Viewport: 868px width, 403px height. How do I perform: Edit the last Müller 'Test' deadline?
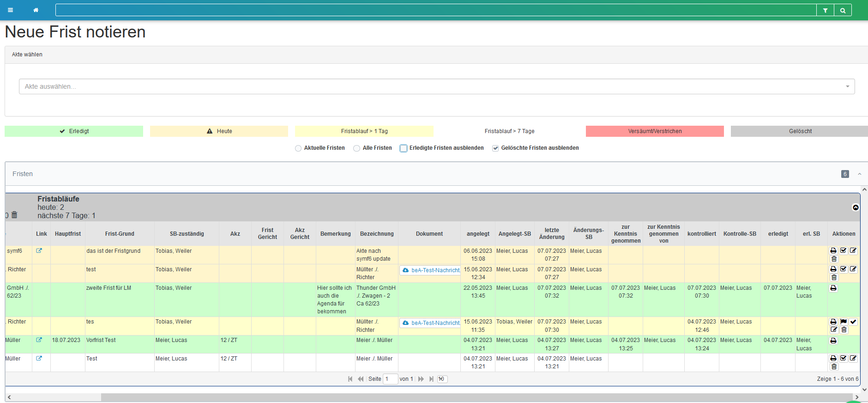coord(853,358)
